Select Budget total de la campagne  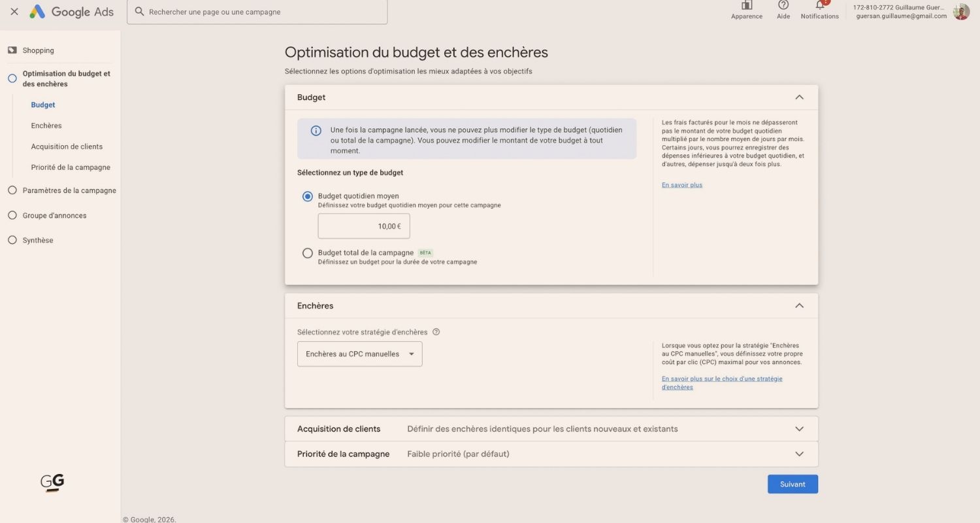pyautogui.click(x=307, y=253)
